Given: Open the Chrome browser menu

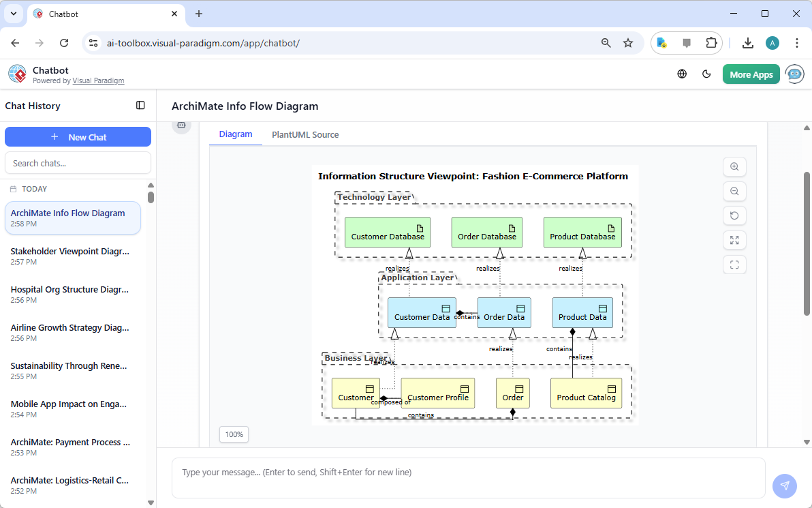Looking at the screenshot, I should 797,42.
